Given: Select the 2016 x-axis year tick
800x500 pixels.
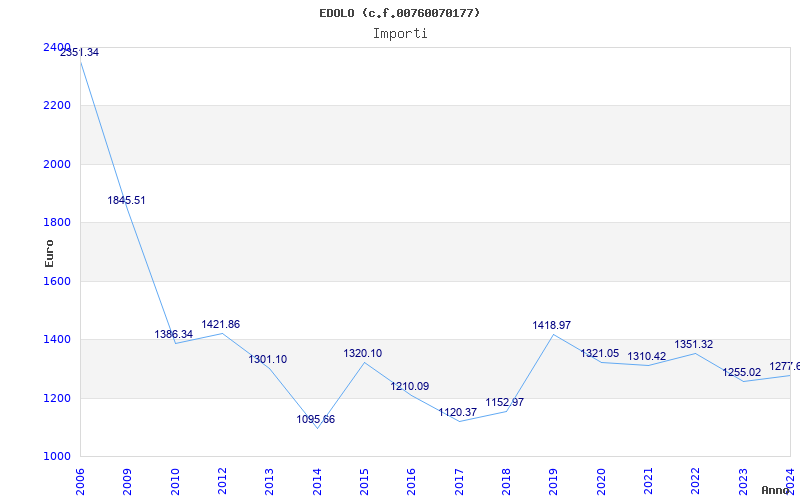Looking at the screenshot, I should [411, 482].
